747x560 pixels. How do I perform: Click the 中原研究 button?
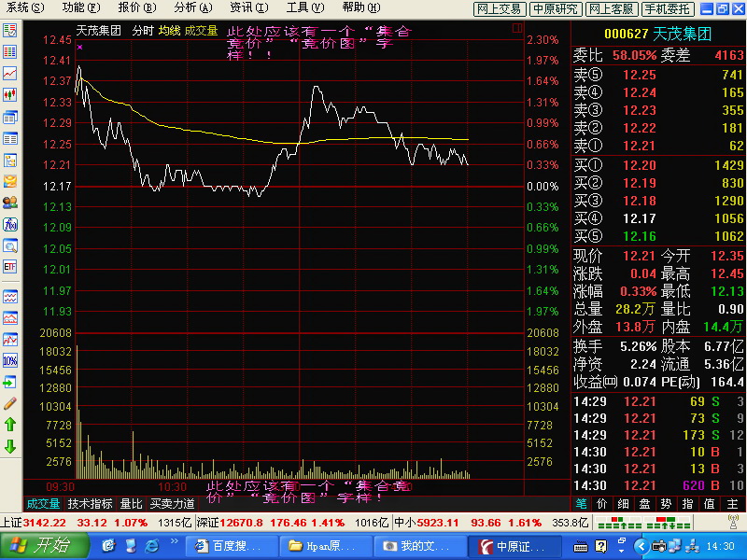pyautogui.click(x=556, y=8)
